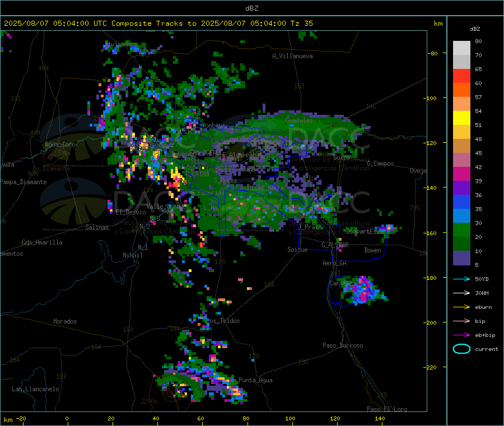Click the El_Desvio map label
Image resolution: width=504 pixels, height=426 pixels.
[130, 212]
